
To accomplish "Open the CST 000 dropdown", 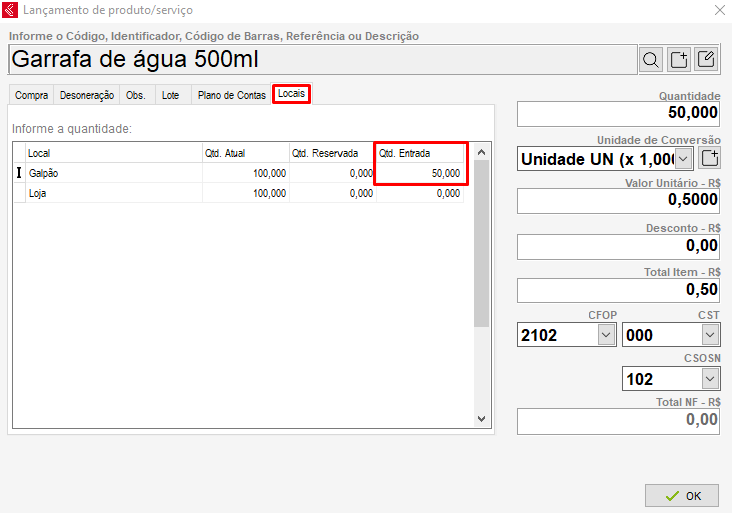I will 710,336.
